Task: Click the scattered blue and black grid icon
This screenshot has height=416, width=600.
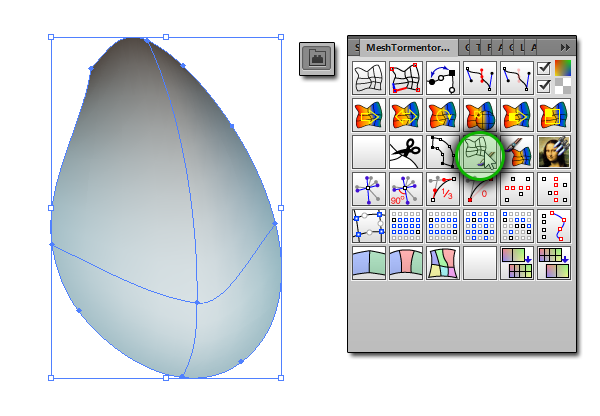Action: [x=517, y=227]
